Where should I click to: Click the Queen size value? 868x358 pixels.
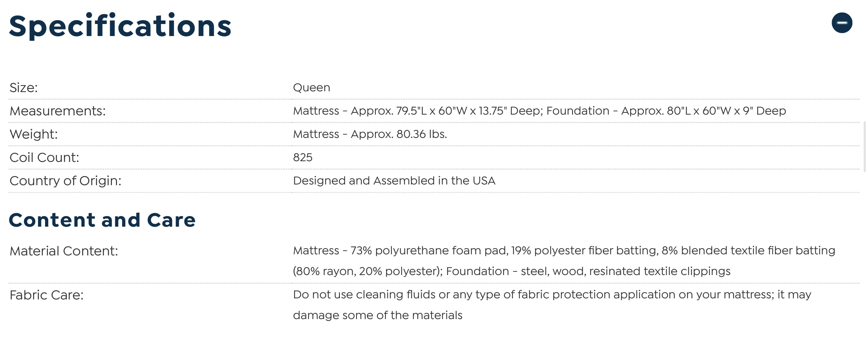click(x=312, y=88)
